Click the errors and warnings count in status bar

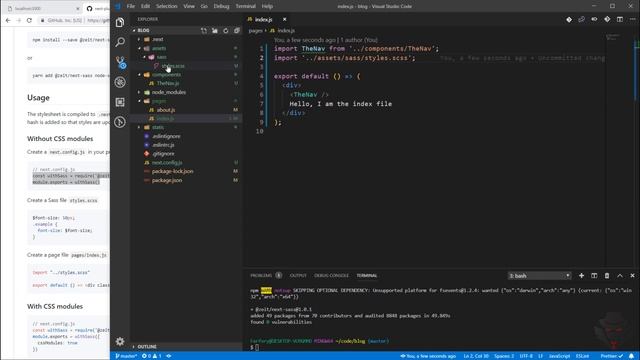click(x=151, y=356)
